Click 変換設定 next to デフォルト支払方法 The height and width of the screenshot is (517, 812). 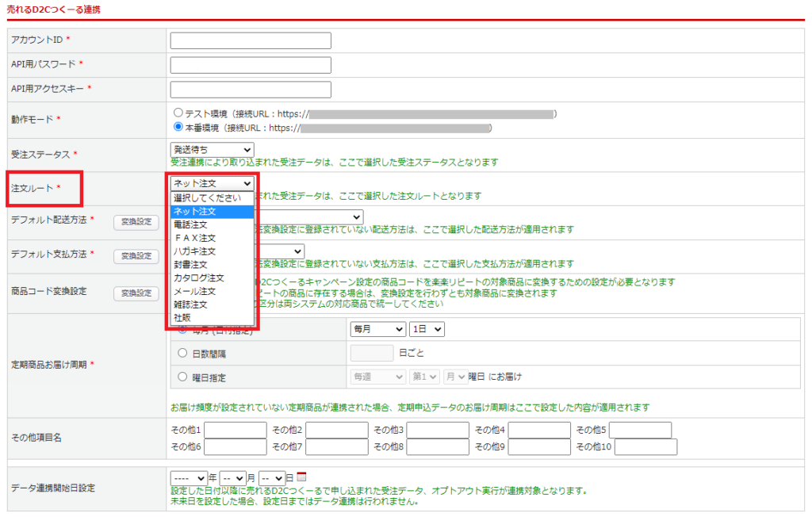(x=136, y=256)
